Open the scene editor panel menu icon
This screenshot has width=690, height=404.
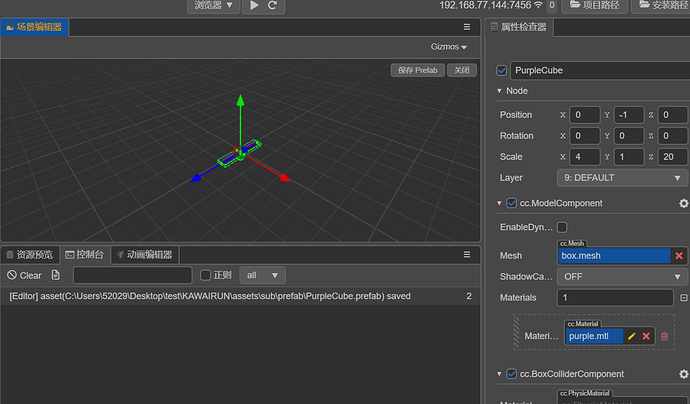tap(467, 27)
